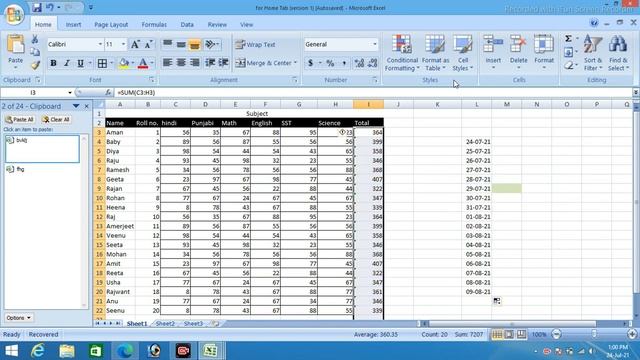Switch to Sheet3 worksheet tab
Image resolution: width=640 pixels, height=360 pixels.
click(x=193, y=324)
